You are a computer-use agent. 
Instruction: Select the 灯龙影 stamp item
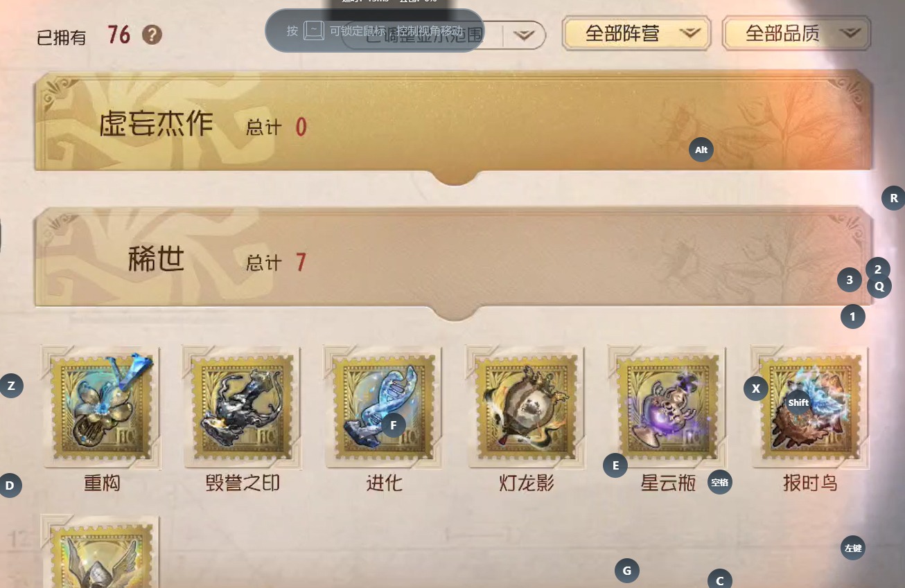click(x=525, y=409)
